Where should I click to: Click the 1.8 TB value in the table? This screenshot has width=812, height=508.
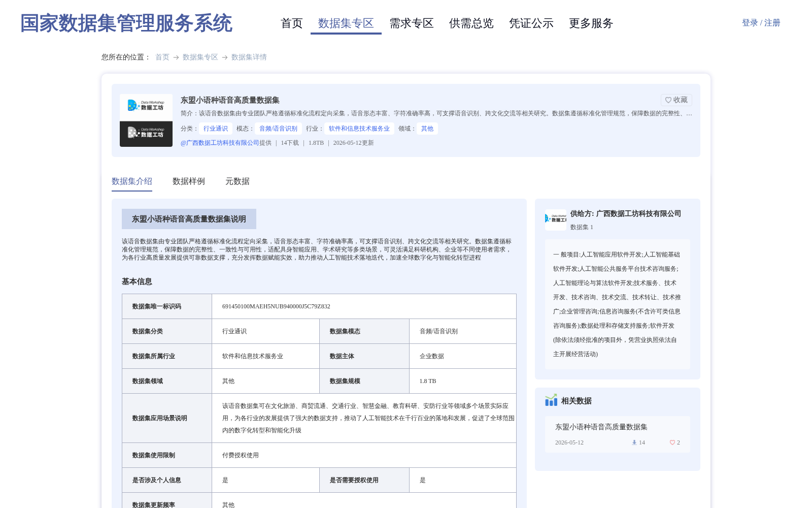click(428, 381)
